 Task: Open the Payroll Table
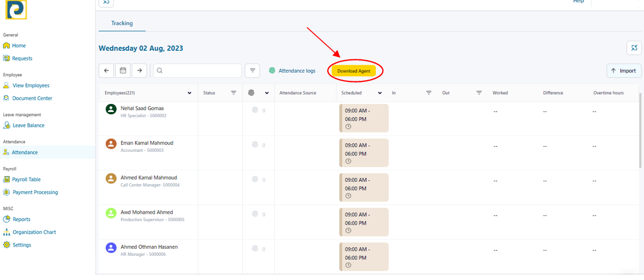click(x=26, y=180)
